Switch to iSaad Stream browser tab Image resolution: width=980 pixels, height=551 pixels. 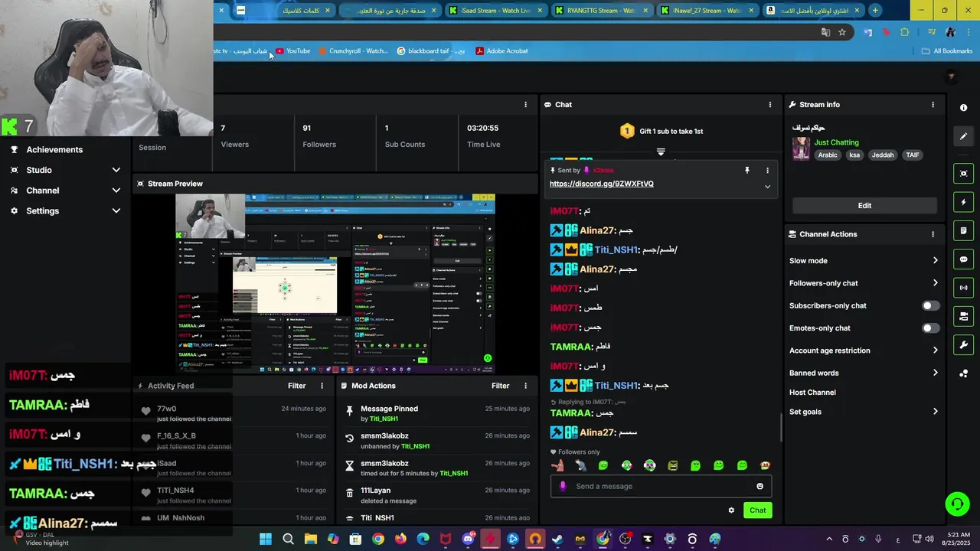coord(495,11)
